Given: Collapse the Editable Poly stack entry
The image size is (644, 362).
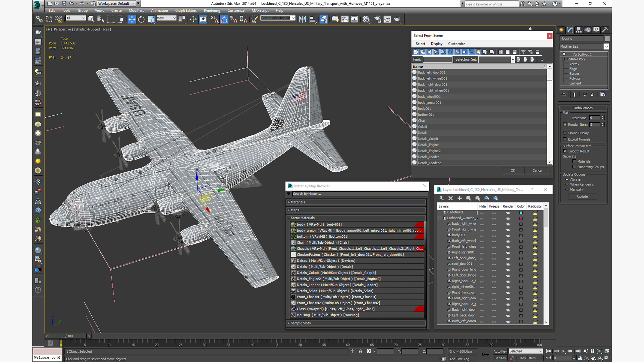Looking at the screenshot, I should click(563, 59).
